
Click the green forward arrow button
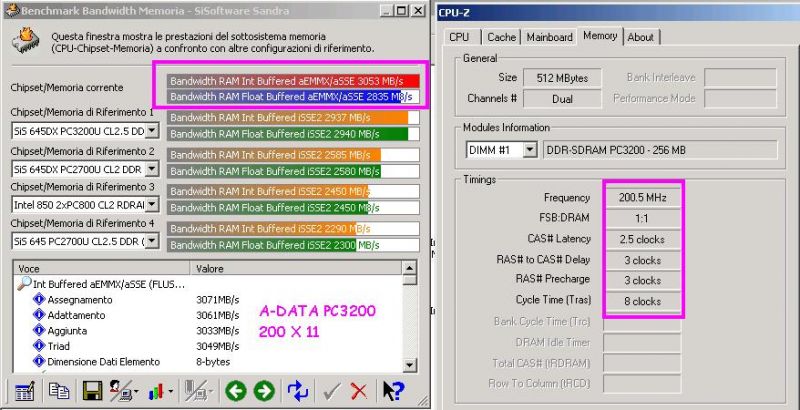click(264, 391)
